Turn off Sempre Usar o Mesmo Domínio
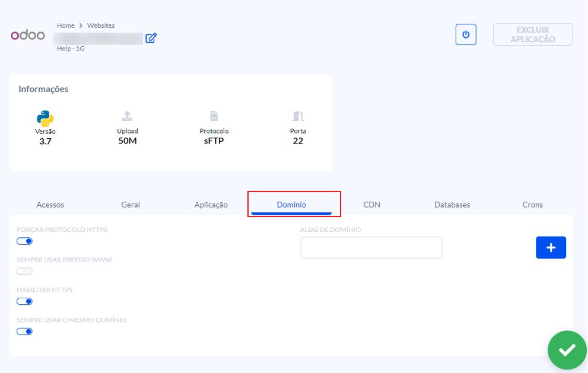Image resolution: width=588 pixels, height=373 pixels. (24, 331)
